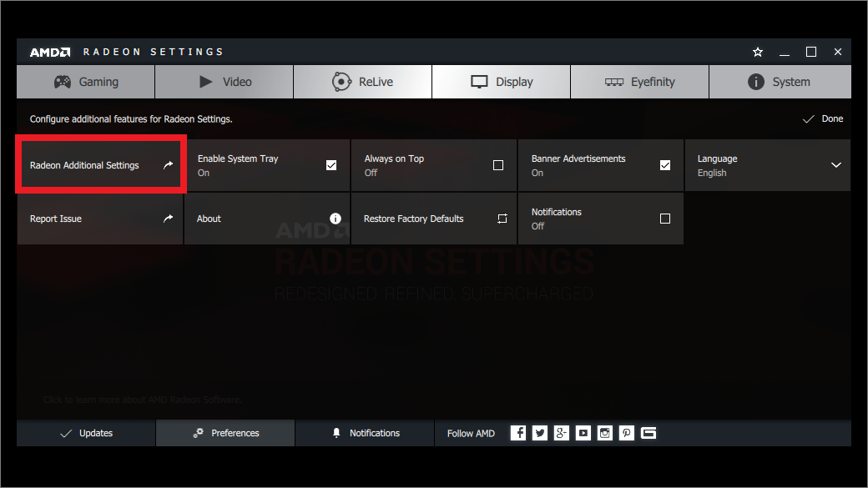This screenshot has height=488, width=868.
Task: Click 'Click to learn more about AMD Radeon Software.' link
Action: click(142, 400)
